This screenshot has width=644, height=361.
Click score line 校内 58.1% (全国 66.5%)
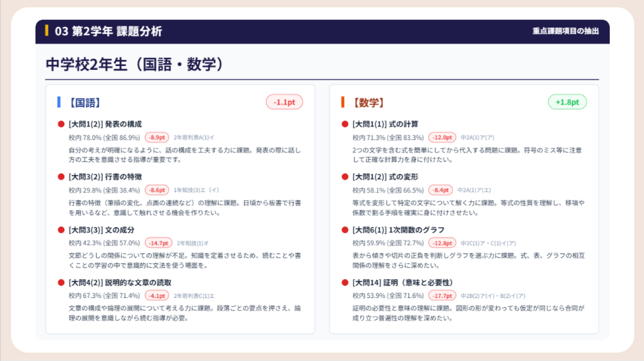(388, 190)
